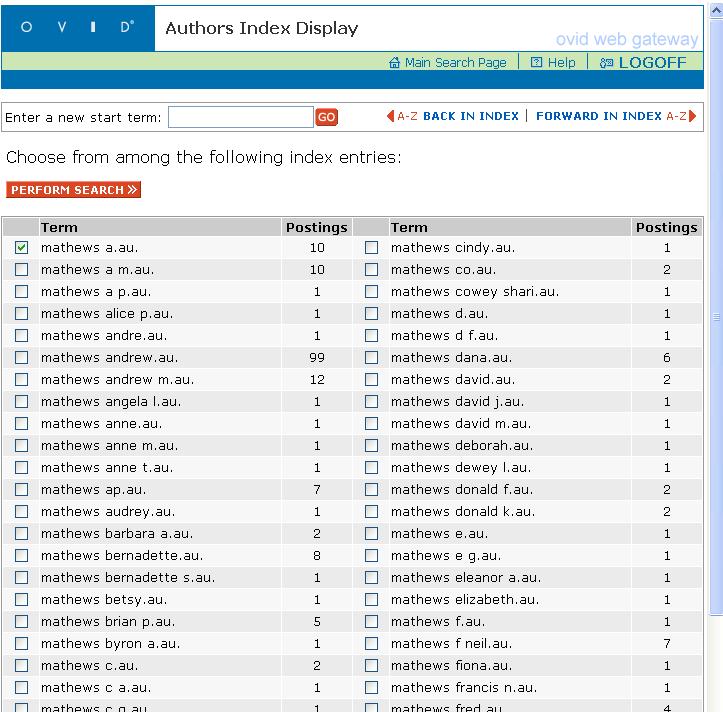Click the right Term column header
Screen dimensions: 723x712
409,227
